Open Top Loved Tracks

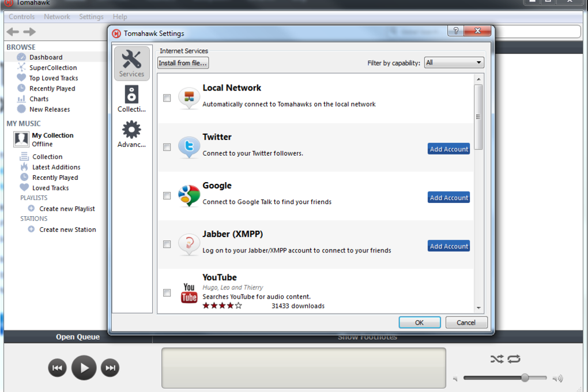click(54, 78)
